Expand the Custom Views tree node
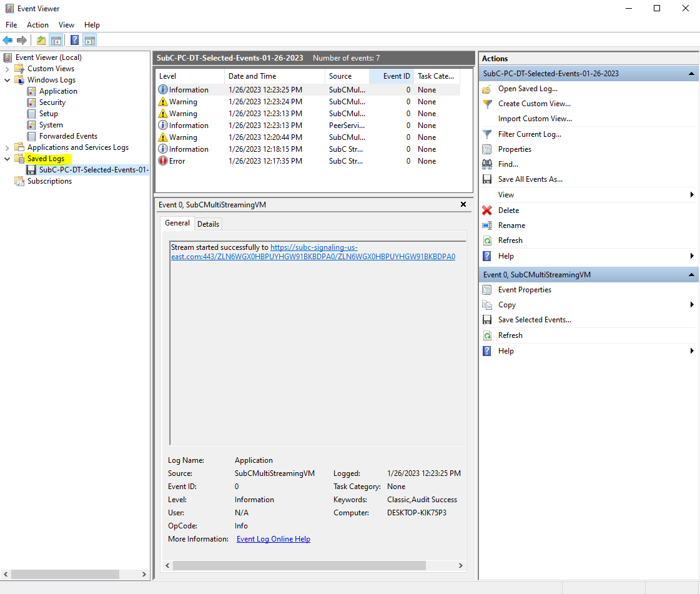700x594 pixels. click(x=7, y=69)
